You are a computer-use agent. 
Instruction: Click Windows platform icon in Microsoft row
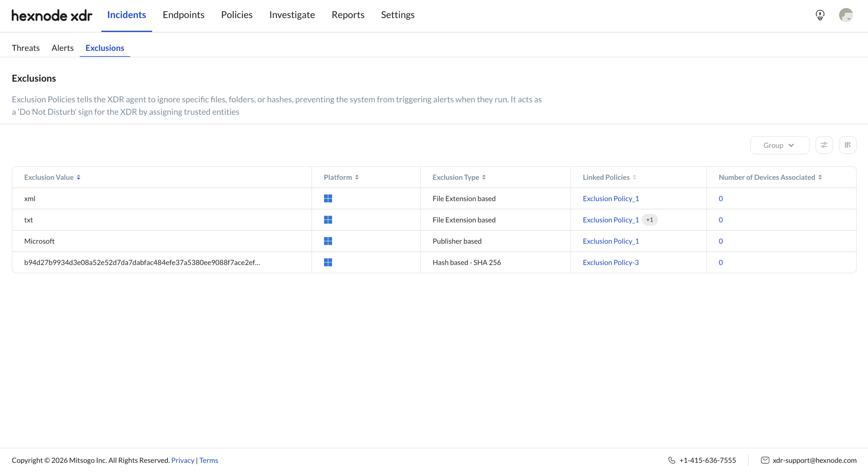(x=328, y=241)
